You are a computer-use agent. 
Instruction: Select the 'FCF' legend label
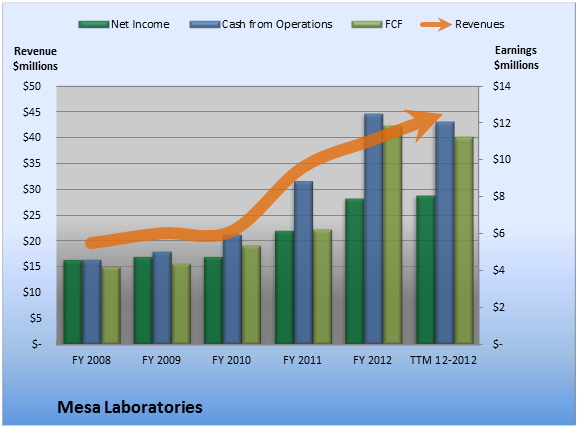tap(394, 24)
